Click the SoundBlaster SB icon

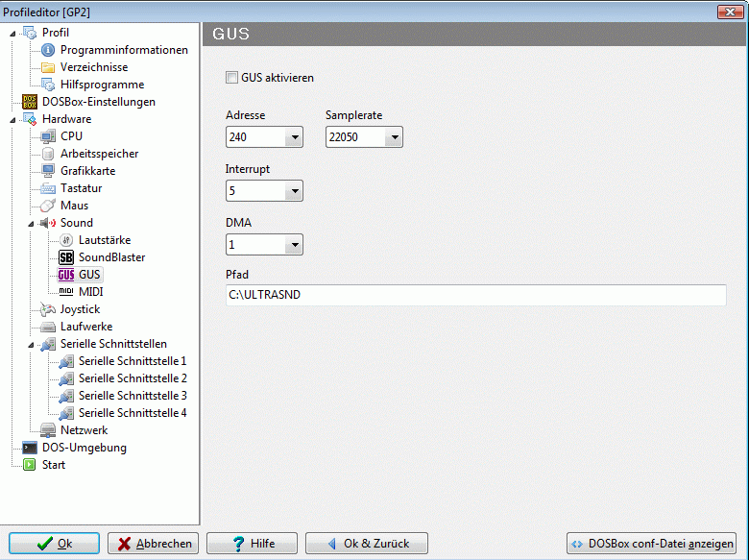point(66,257)
